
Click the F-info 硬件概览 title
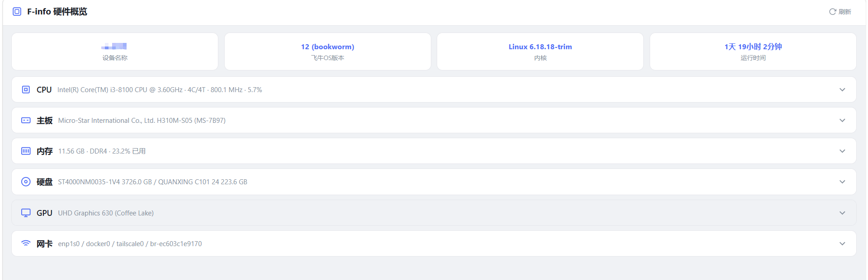click(x=57, y=12)
